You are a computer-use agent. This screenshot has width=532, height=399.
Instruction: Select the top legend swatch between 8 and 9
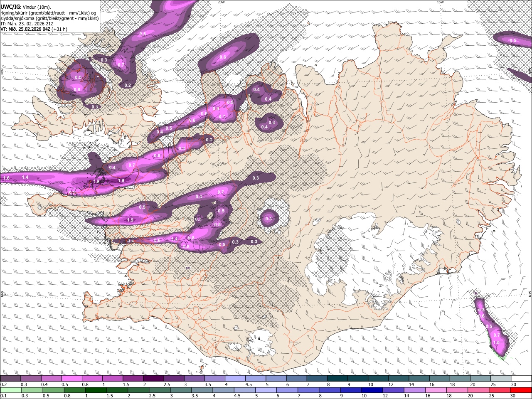pyautogui.click(x=337, y=379)
